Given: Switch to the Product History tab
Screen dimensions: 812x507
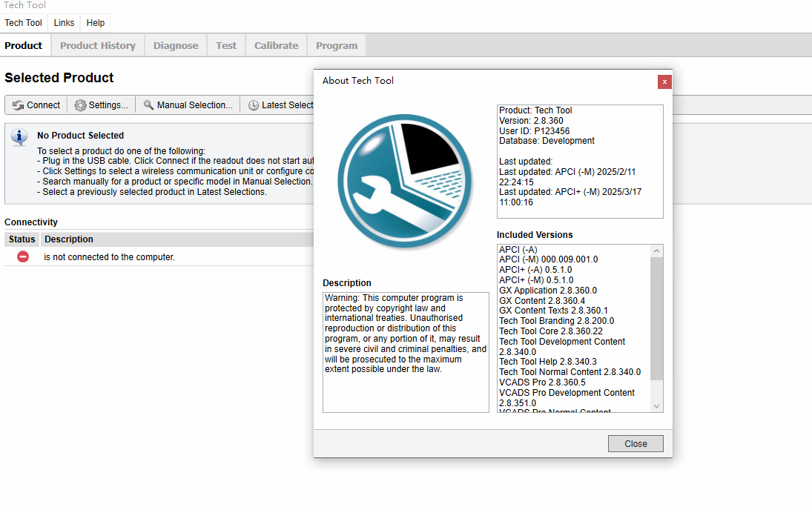Looking at the screenshot, I should (97, 45).
